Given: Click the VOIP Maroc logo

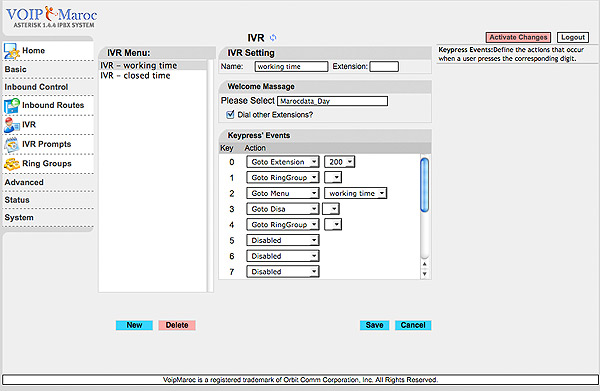Looking at the screenshot, I should pos(51,17).
